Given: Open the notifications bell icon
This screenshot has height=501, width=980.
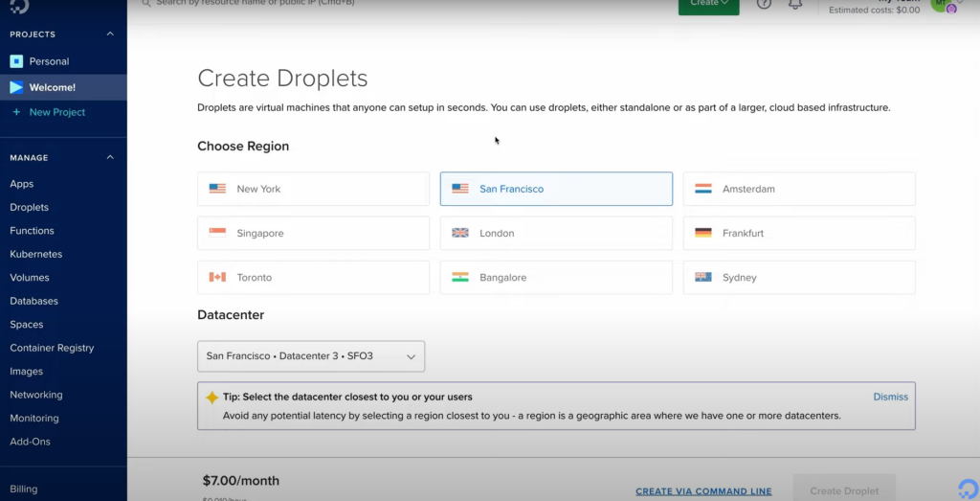Looking at the screenshot, I should 795,4.
